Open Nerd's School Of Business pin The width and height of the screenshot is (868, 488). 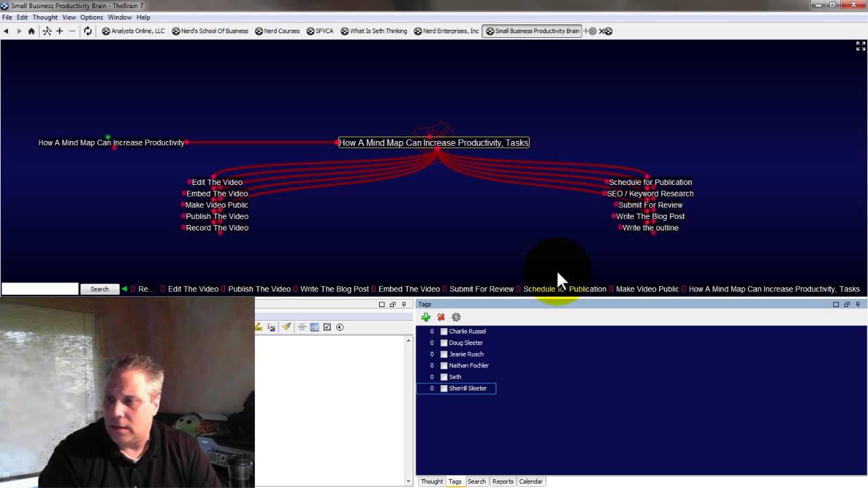tap(210, 31)
